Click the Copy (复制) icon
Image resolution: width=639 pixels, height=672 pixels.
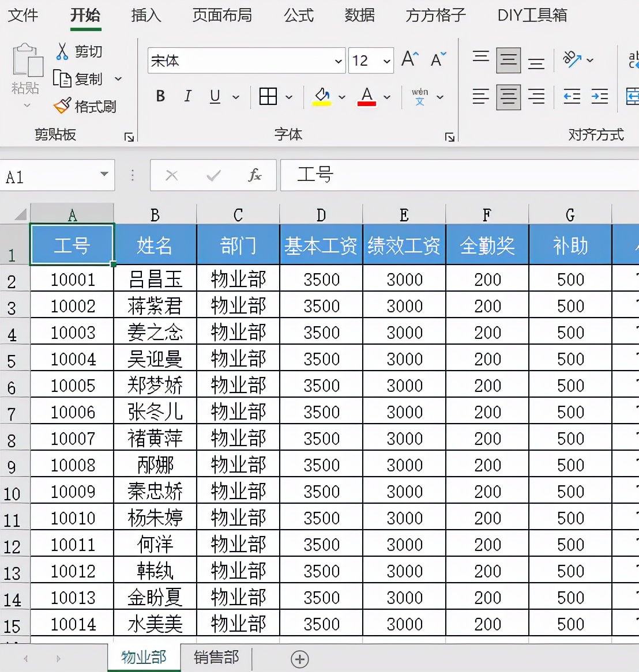[63, 79]
